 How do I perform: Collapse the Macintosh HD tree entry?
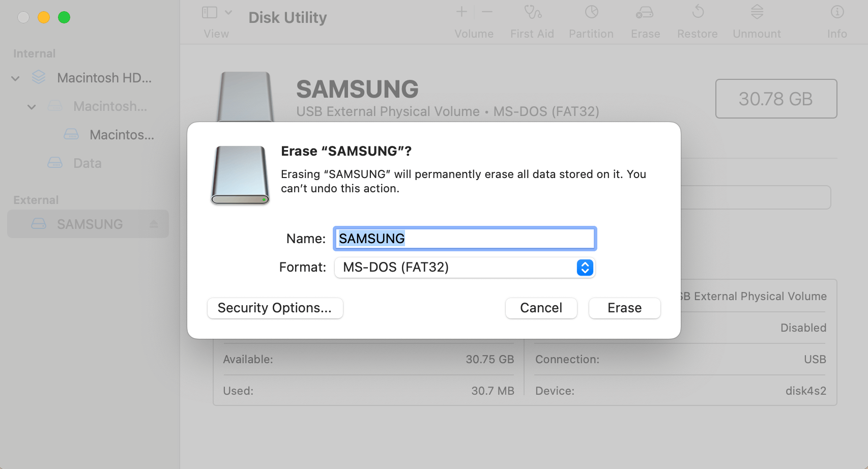tap(15, 77)
